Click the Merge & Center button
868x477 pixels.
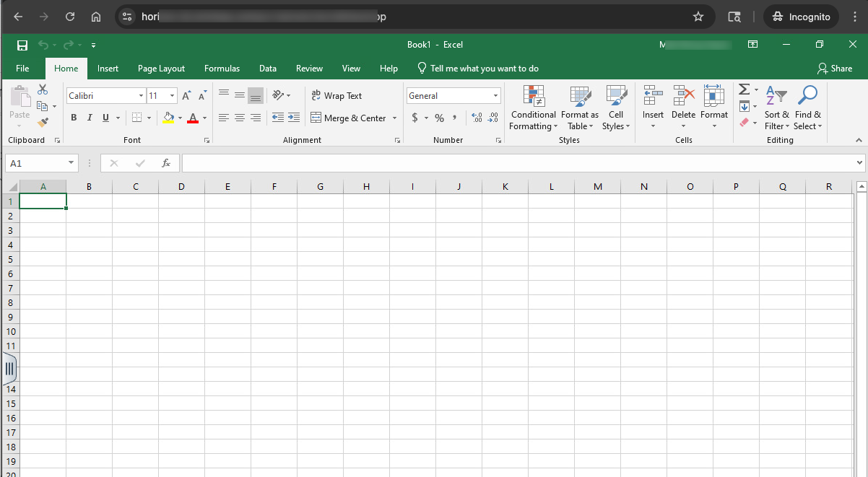tap(349, 118)
